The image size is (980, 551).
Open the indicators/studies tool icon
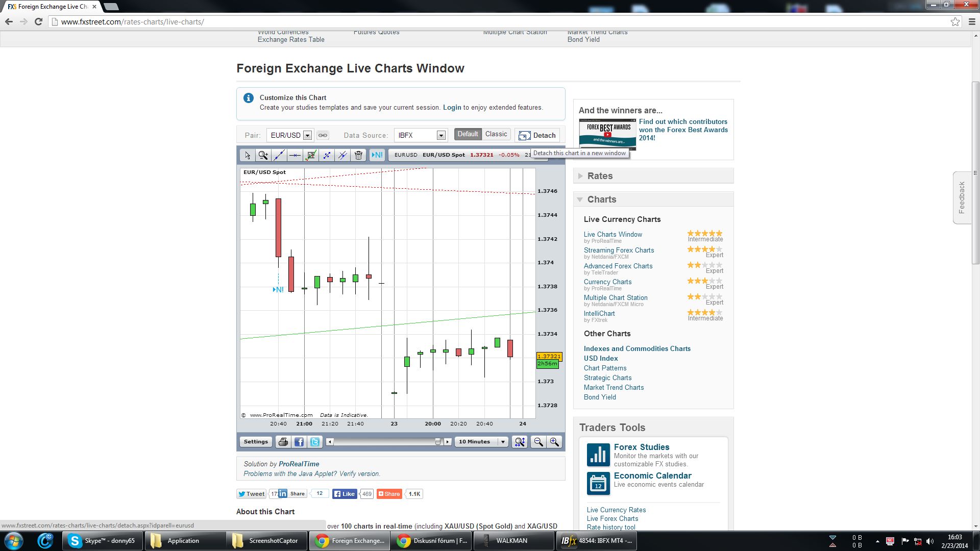(311, 155)
